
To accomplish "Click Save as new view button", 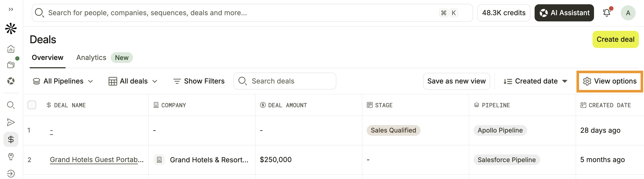I will 456,81.
